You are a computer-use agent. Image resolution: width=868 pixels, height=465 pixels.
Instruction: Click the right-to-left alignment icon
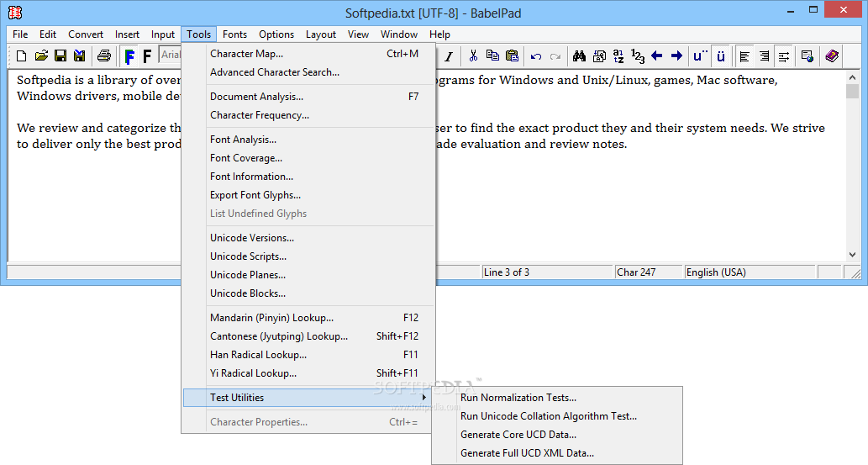pos(764,56)
